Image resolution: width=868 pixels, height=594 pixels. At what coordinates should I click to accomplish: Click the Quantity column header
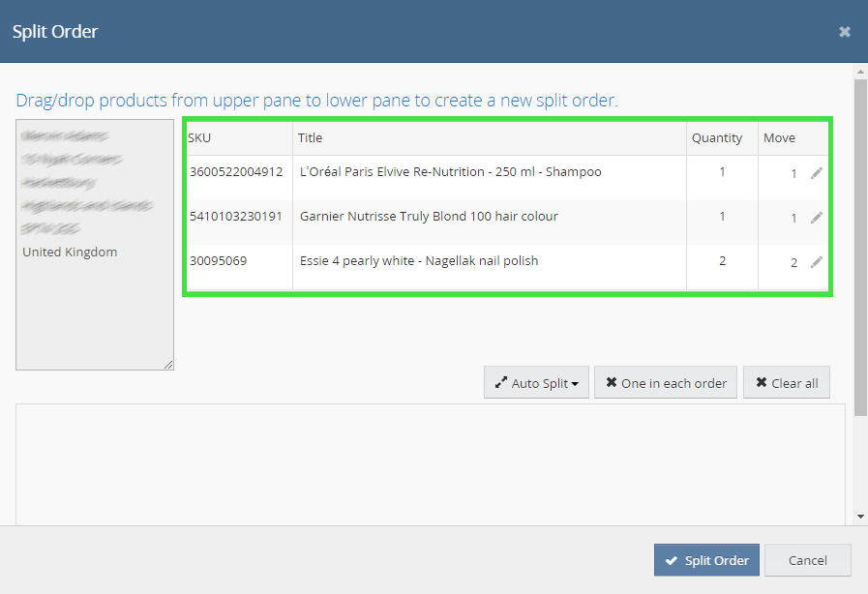[717, 137]
